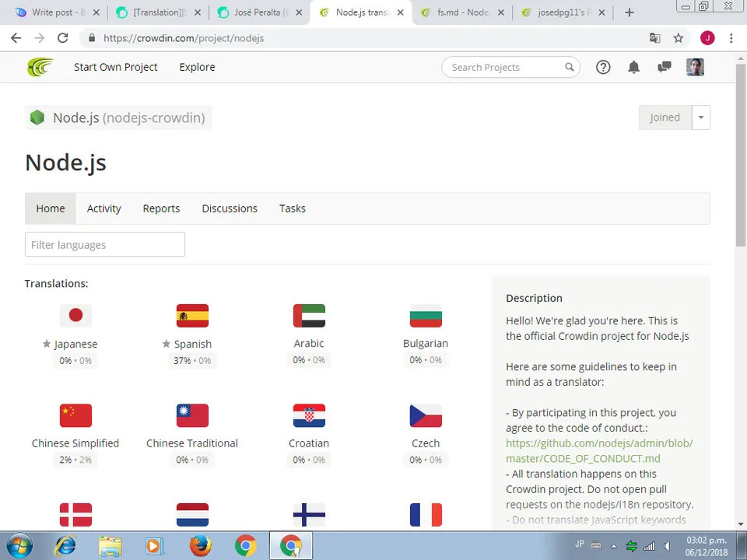Open the Spanish language link
The image size is (747, 560).
pos(192,344)
